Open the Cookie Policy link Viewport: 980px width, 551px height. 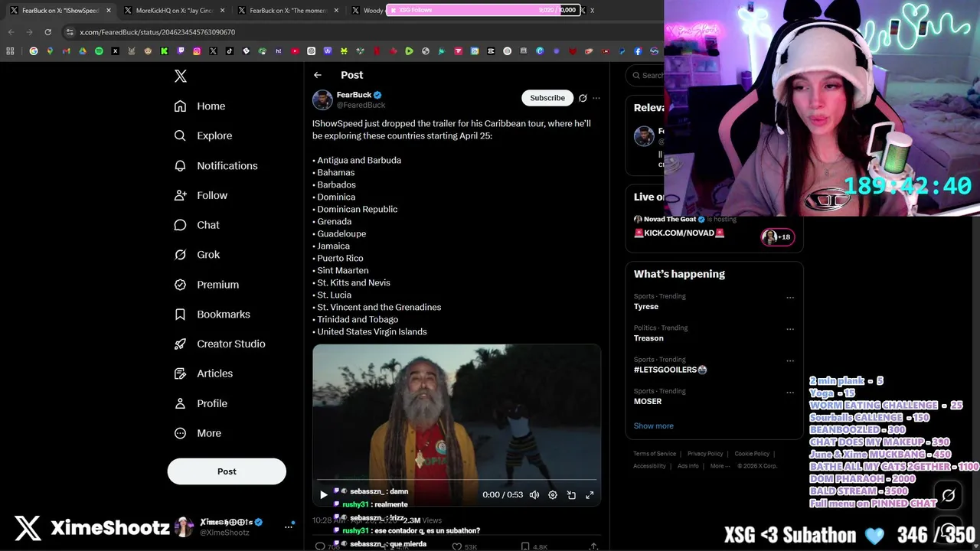752,454
